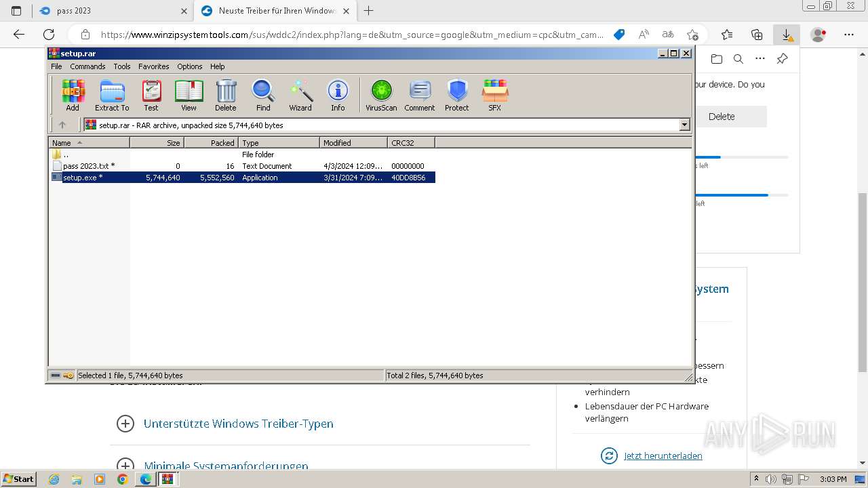Open the Downloads toolbar button
Viewport: 868px width, 488px height.
coord(787,35)
